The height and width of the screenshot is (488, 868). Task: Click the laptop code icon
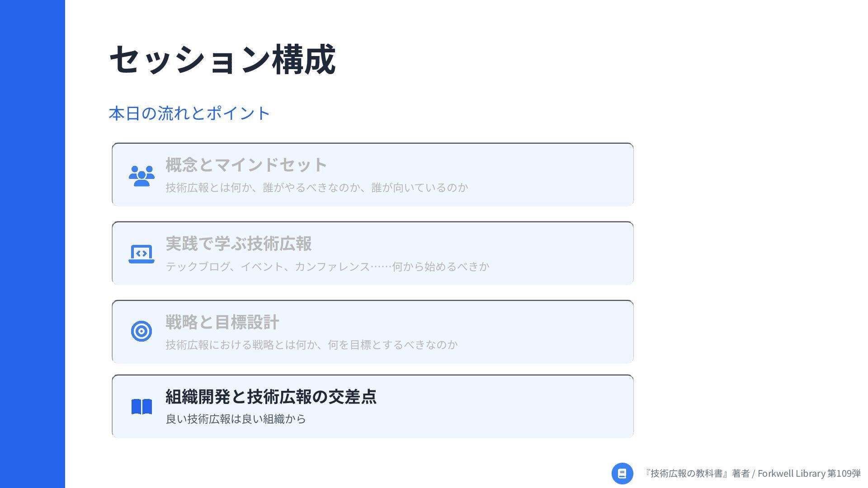tap(142, 254)
